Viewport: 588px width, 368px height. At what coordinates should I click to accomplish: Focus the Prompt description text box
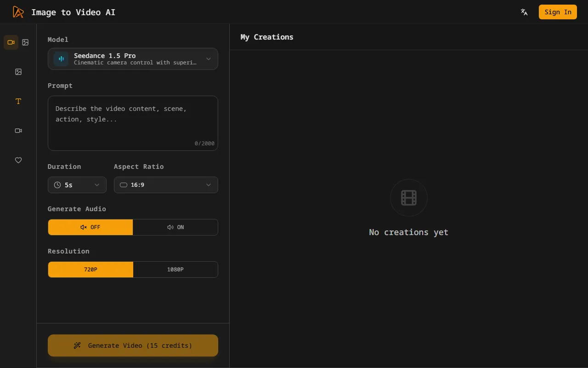point(133,123)
